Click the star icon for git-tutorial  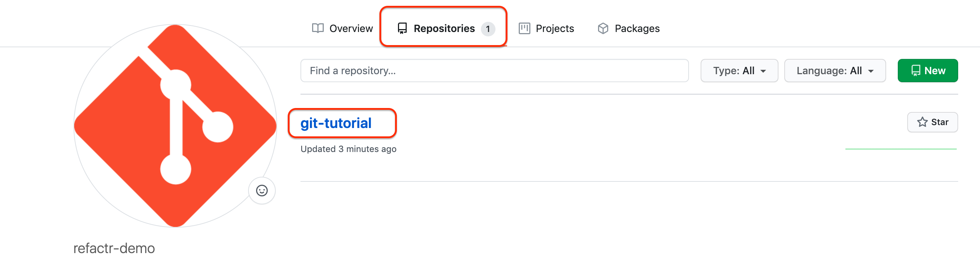click(922, 122)
